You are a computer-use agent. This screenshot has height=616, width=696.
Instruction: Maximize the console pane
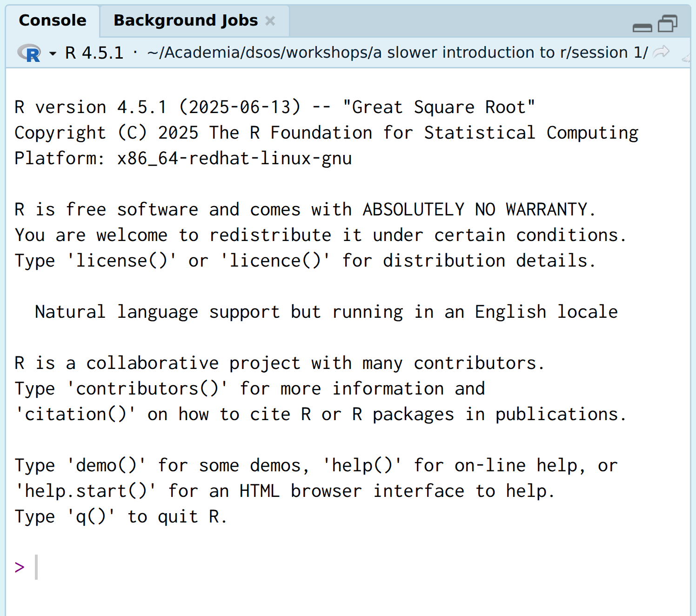click(668, 23)
